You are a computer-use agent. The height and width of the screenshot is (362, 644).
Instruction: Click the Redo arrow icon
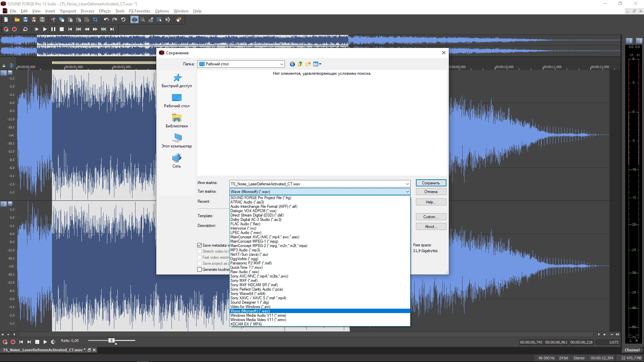[x=115, y=20]
